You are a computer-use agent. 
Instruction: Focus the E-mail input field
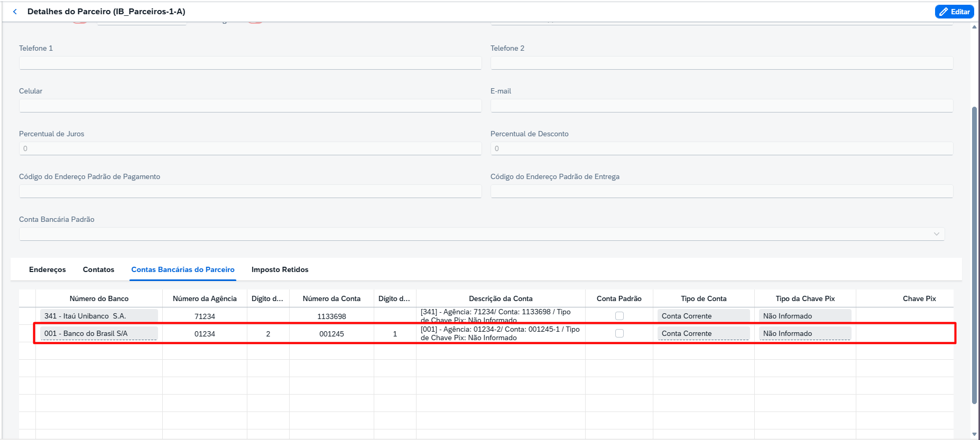[x=722, y=106]
